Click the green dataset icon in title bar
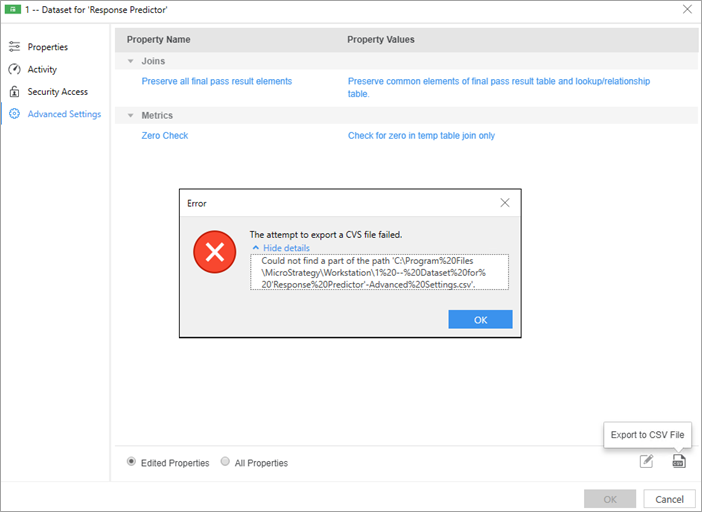The height and width of the screenshot is (512, 702). coord(13,9)
